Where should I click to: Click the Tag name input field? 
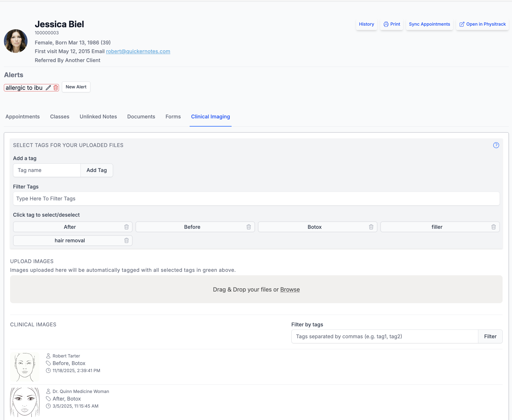click(x=47, y=170)
